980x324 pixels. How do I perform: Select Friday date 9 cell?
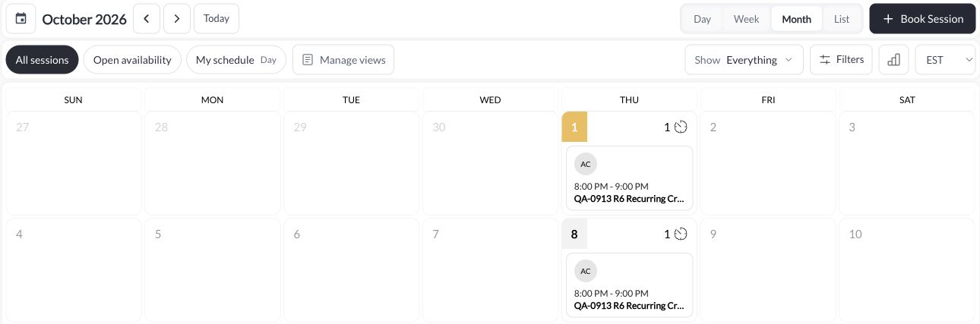click(x=768, y=270)
